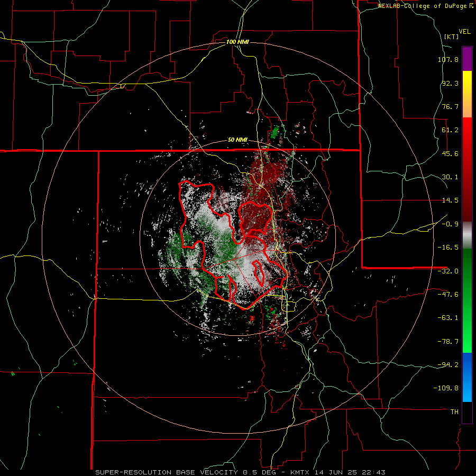
Task: Click the 45.6 scale value
Action: [x=450, y=153]
